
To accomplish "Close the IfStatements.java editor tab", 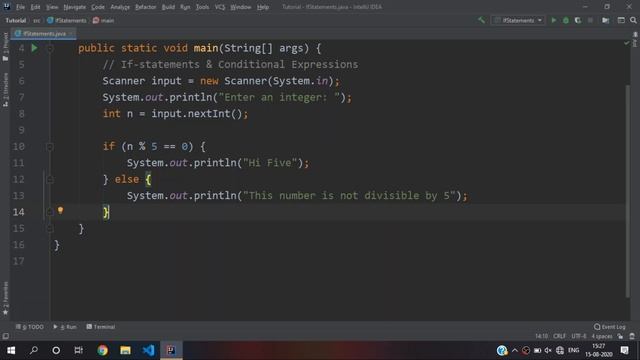I will [x=71, y=33].
